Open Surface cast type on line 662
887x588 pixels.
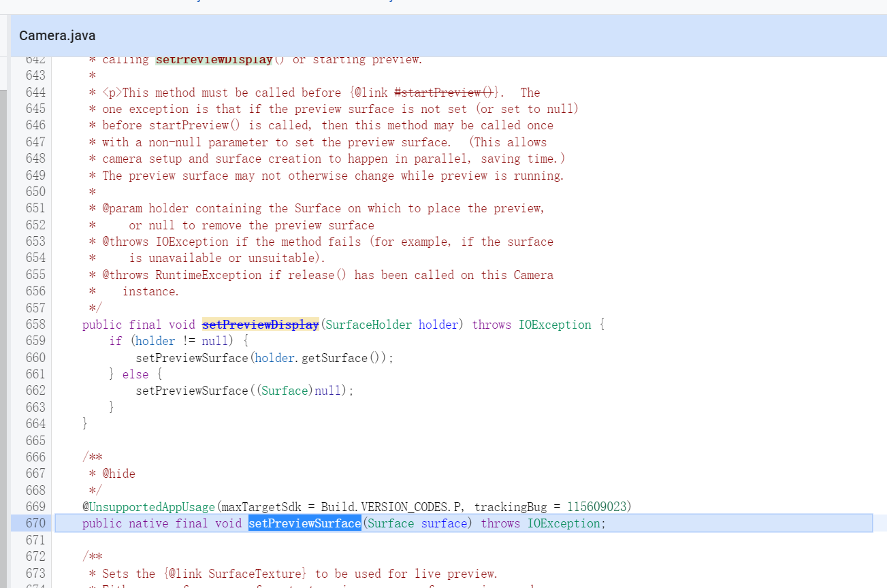click(x=285, y=391)
